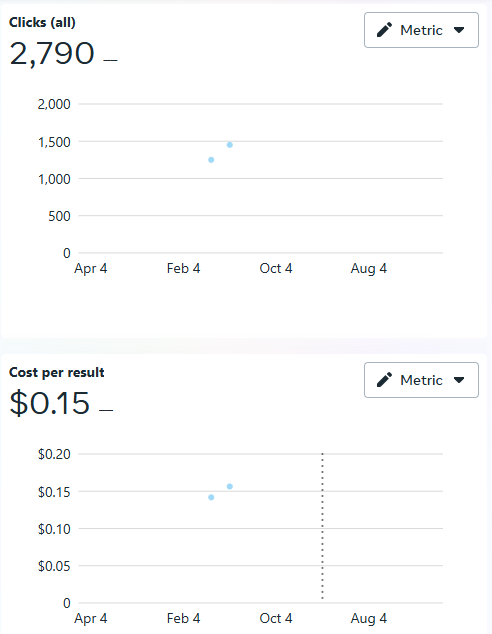Click the Oct 4 label on Cost per result axis
The height and width of the screenshot is (634, 492).
pos(276,618)
